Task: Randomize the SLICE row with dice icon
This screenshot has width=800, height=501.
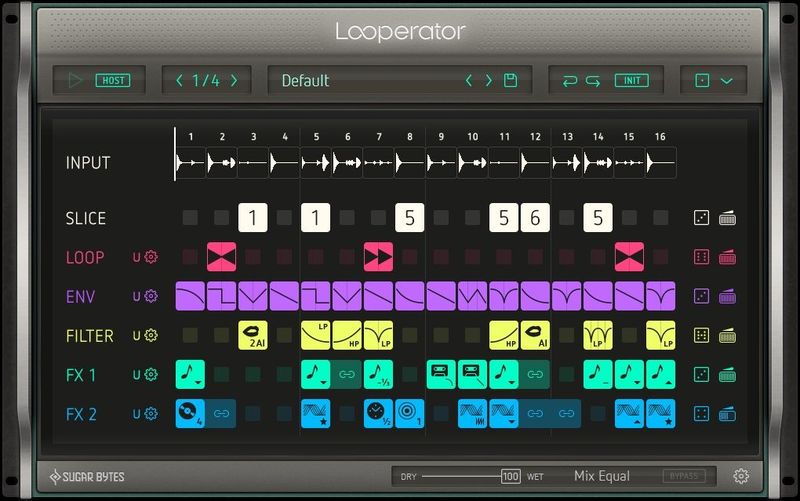Action: [702, 218]
